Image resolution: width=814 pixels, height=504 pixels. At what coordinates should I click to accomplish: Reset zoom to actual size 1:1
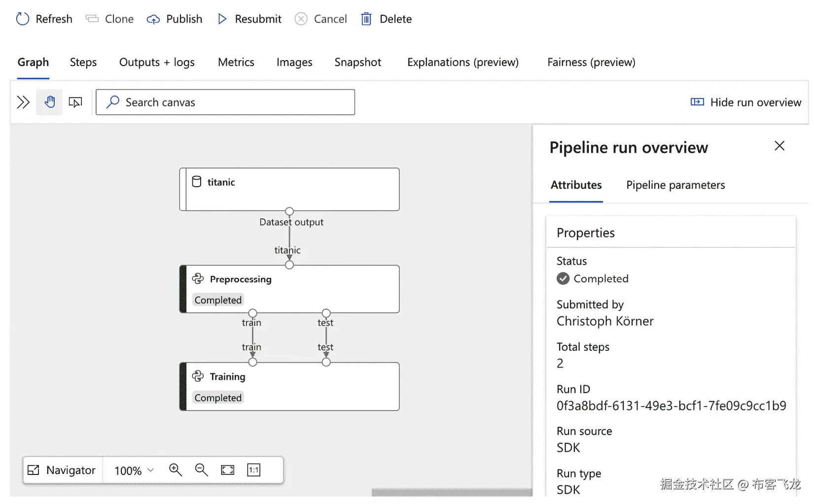click(x=253, y=470)
